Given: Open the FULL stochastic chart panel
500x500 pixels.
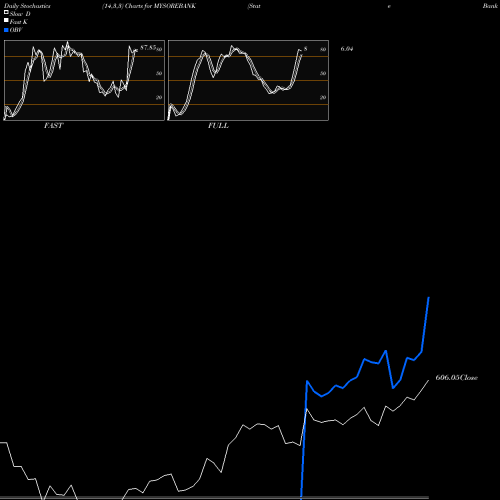Looking at the screenshot, I should tap(248, 80).
